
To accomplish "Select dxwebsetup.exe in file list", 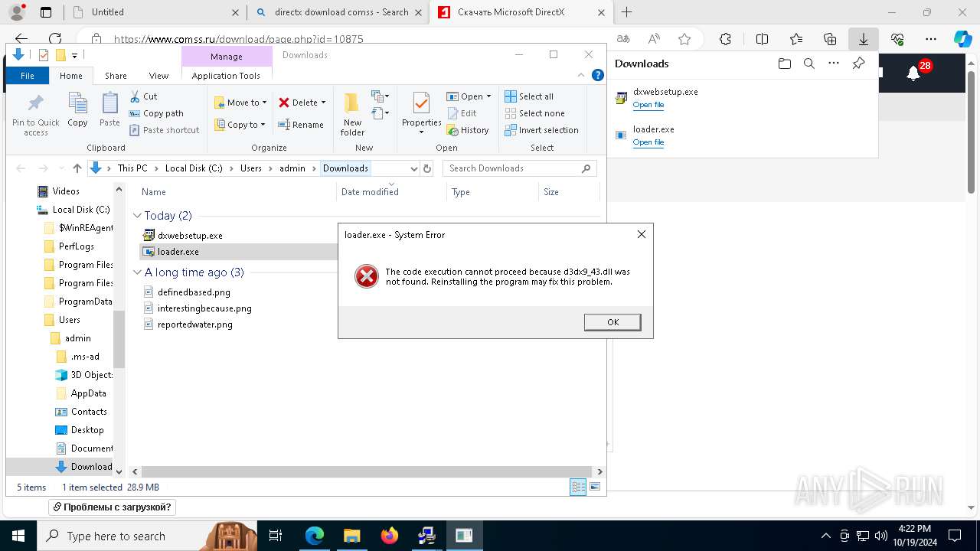I will (189, 236).
